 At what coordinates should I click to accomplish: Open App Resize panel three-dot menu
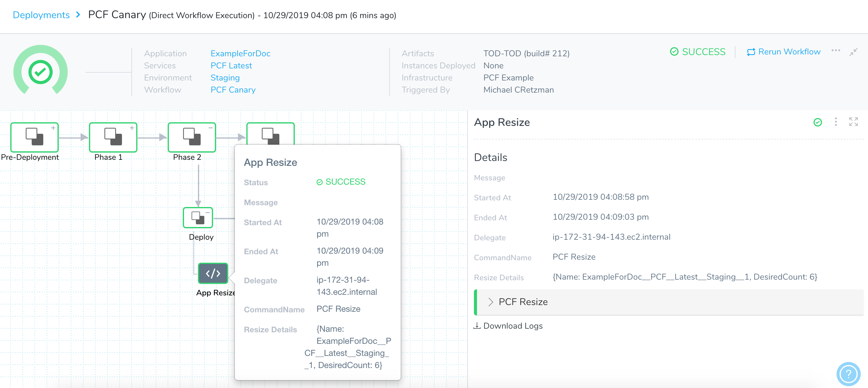836,122
